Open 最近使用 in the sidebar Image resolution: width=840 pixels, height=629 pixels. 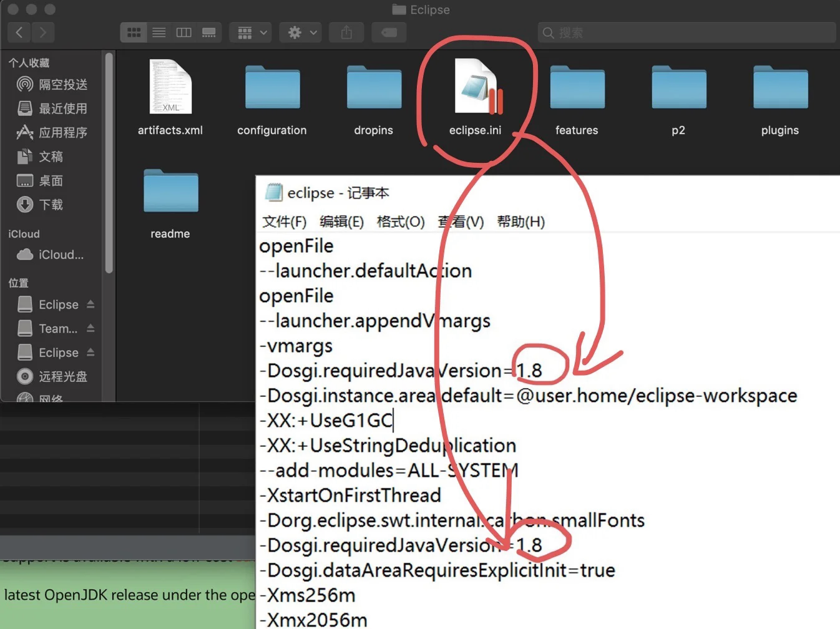(52, 109)
